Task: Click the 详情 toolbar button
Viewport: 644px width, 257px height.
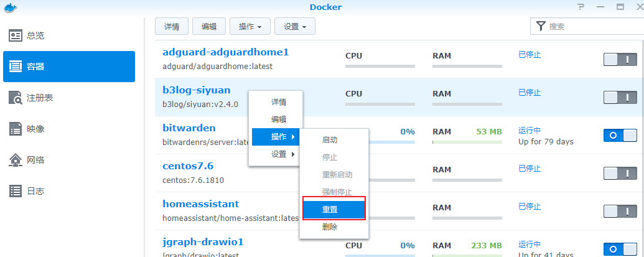Action: click(172, 26)
